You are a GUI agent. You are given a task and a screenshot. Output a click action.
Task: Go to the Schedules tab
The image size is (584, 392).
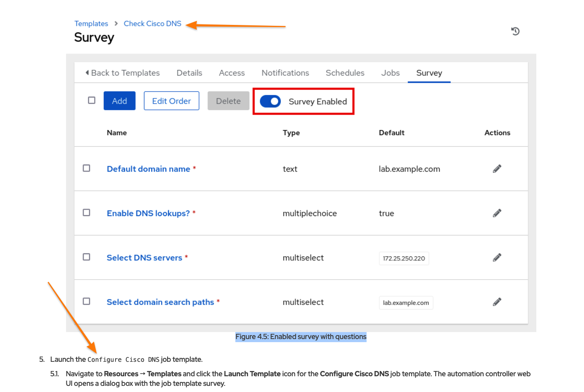pyautogui.click(x=345, y=73)
